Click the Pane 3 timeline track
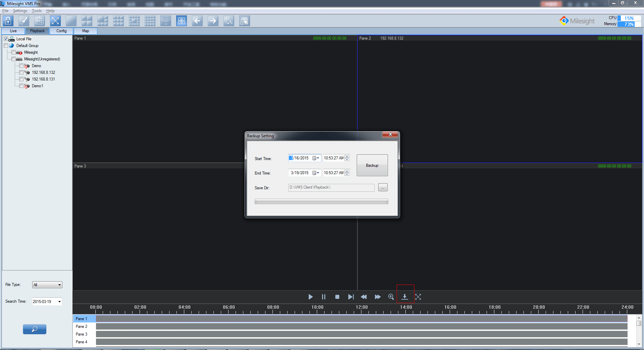This screenshot has width=644, height=350. (362, 334)
